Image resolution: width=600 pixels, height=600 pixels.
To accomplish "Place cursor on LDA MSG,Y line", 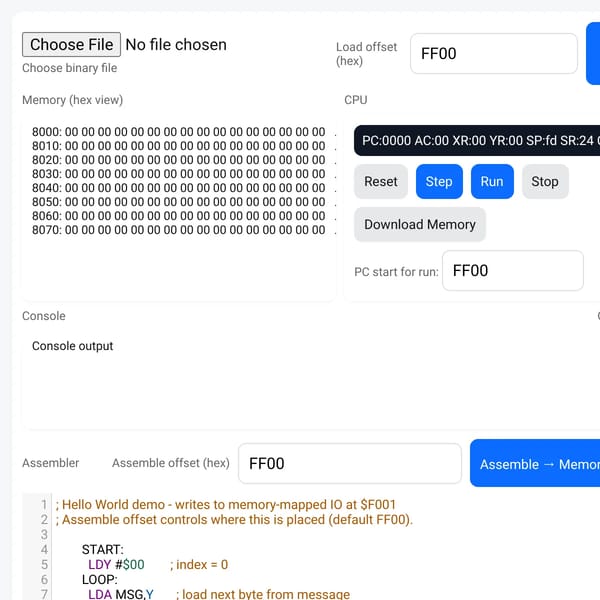I will [121, 594].
